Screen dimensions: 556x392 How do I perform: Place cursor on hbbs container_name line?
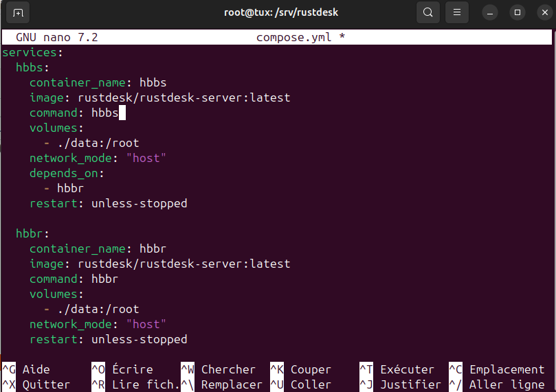coord(98,82)
